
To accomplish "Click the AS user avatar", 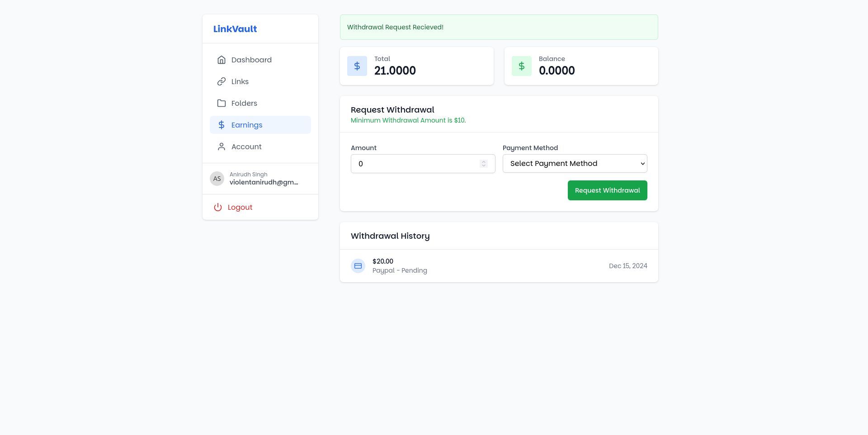I will (217, 179).
